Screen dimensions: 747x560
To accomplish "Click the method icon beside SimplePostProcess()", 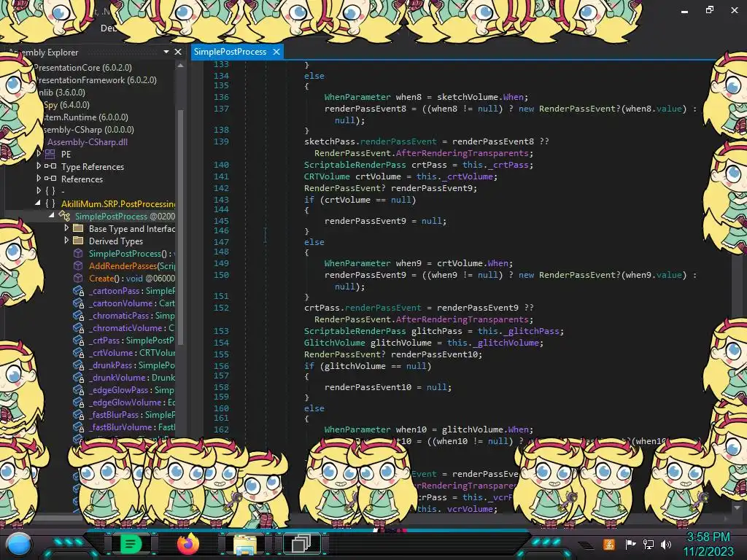I will 78,253.
